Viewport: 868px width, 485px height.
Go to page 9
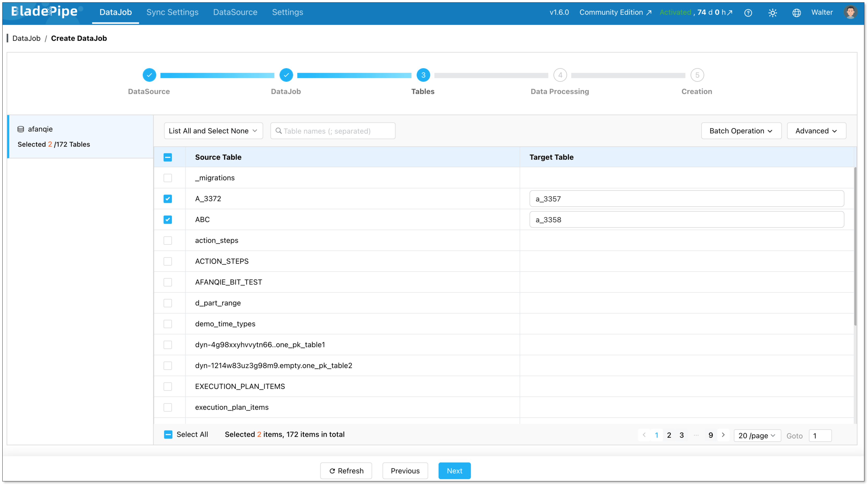[710, 435]
